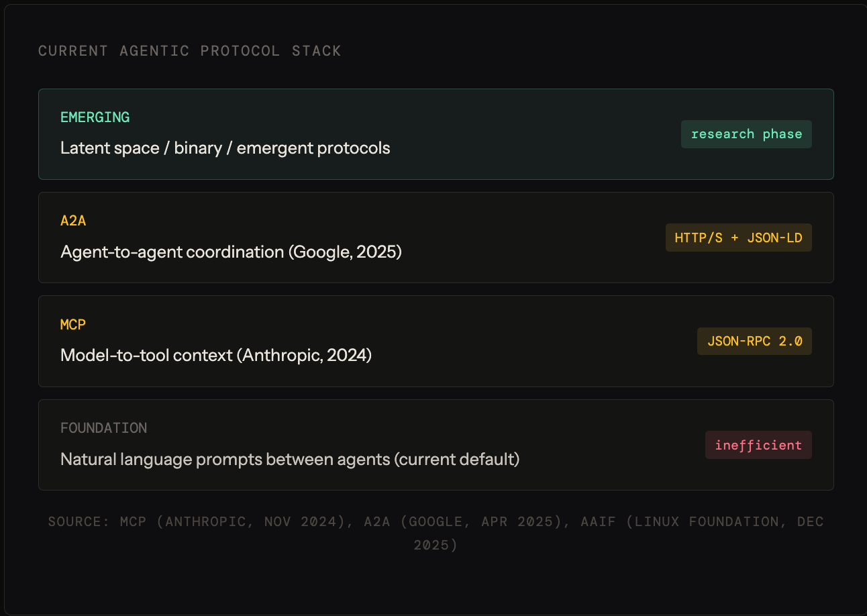The image size is (867, 616).
Task: Click the source citation footer text
Action: (x=436, y=533)
